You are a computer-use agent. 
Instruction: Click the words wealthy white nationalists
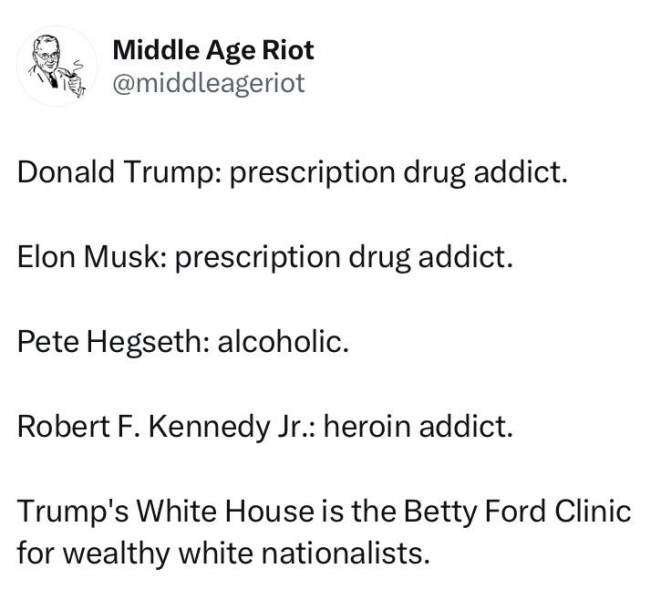[x=248, y=553]
